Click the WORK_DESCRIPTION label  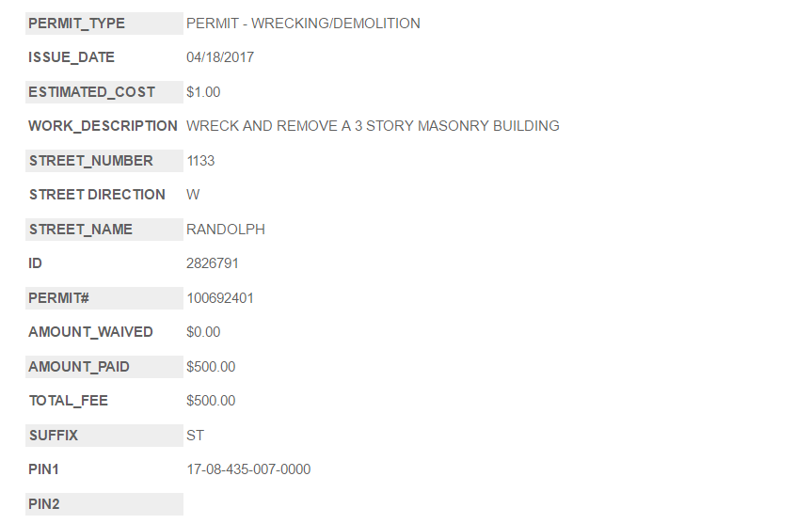(x=103, y=126)
